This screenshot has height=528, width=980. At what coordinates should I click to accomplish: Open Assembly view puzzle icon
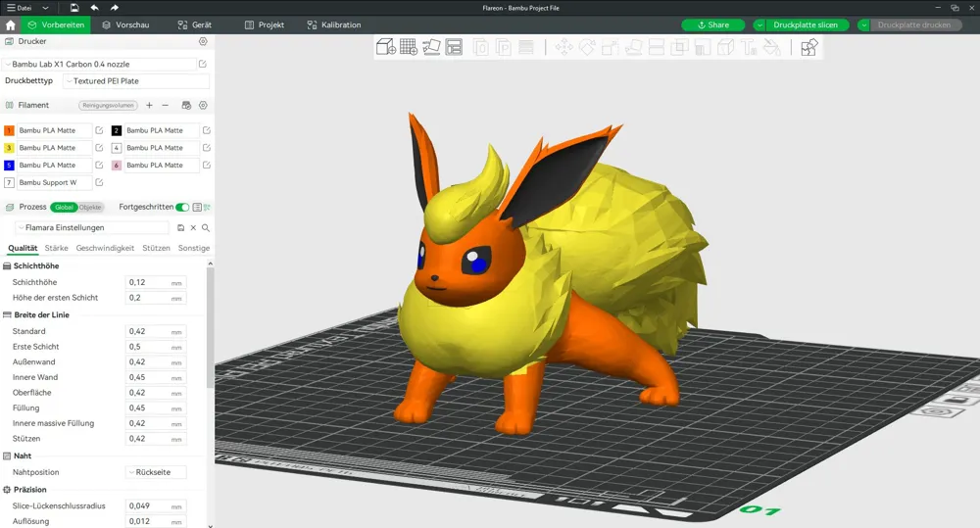[x=808, y=47]
